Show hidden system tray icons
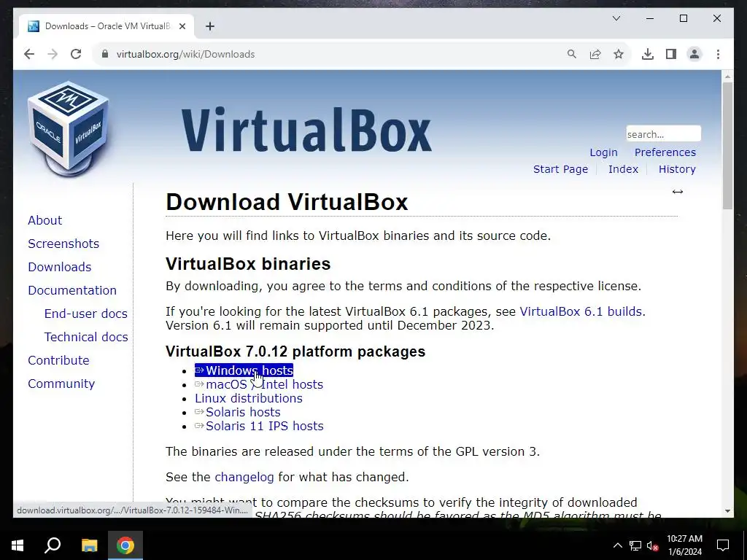Screen dimensions: 747x560 tap(617, 545)
